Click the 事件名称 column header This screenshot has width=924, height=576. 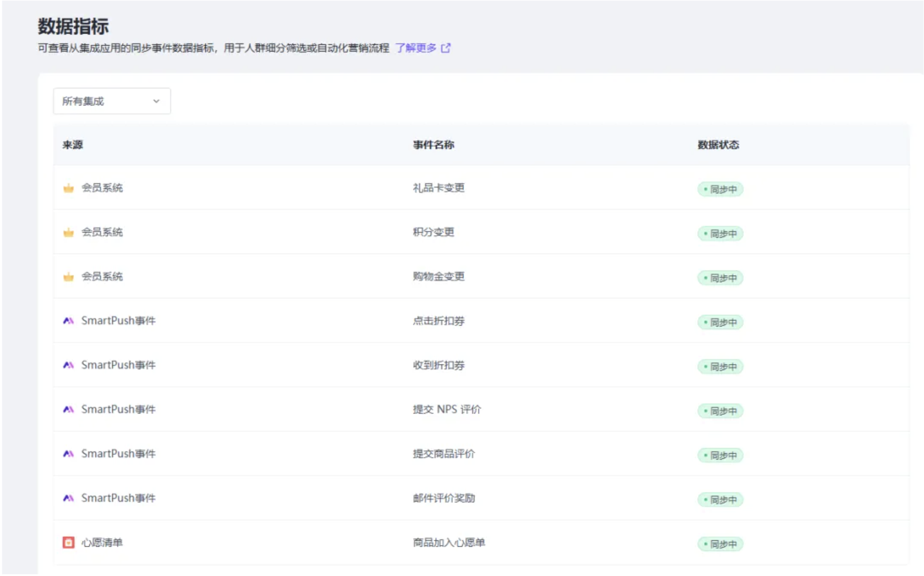click(433, 145)
